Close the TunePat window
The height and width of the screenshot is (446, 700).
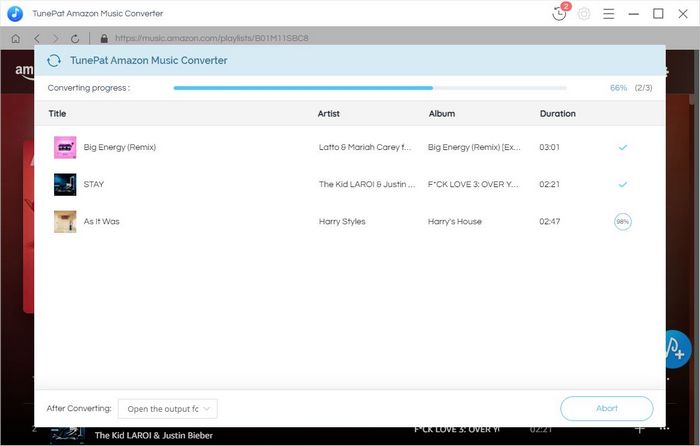point(683,14)
